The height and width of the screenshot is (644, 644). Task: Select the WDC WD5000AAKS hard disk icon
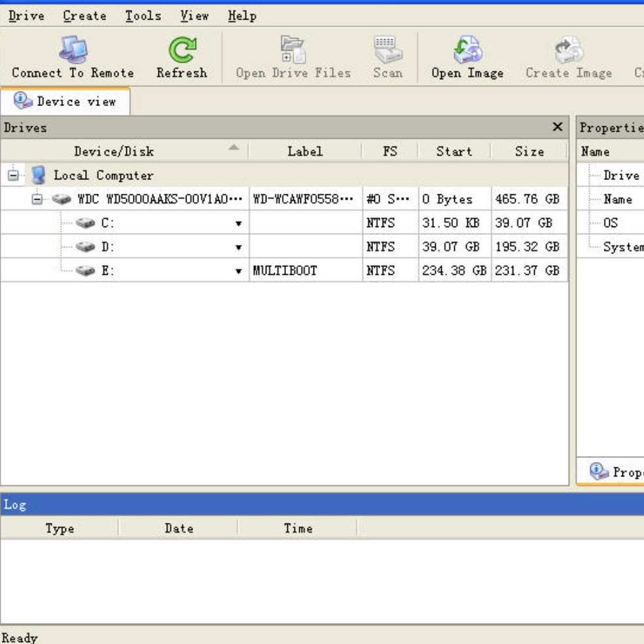tap(62, 199)
